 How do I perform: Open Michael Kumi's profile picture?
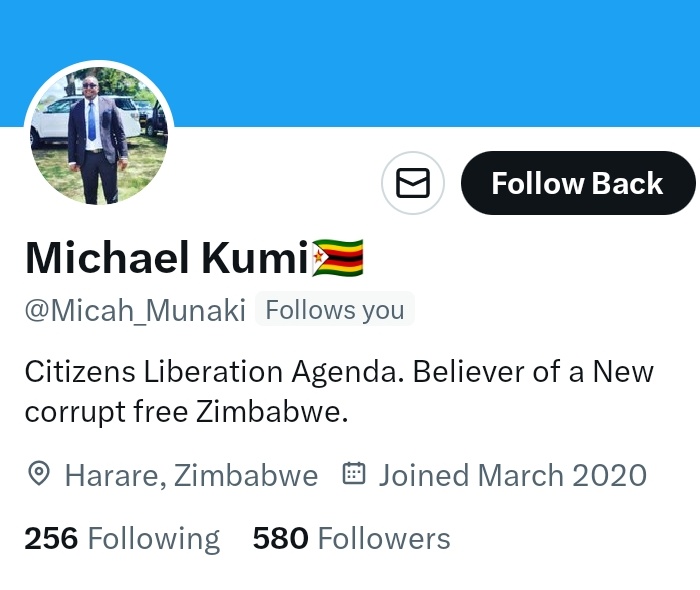click(99, 136)
